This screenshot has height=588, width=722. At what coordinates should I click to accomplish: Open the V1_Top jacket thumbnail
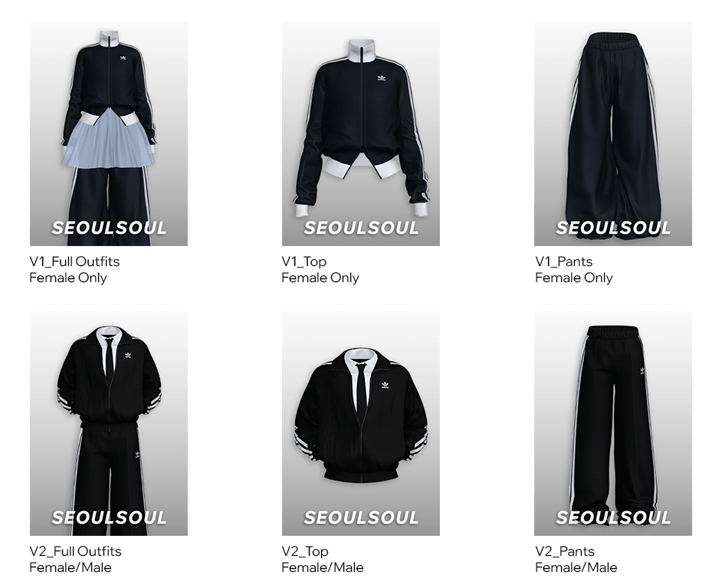pyautogui.click(x=361, y=133)
